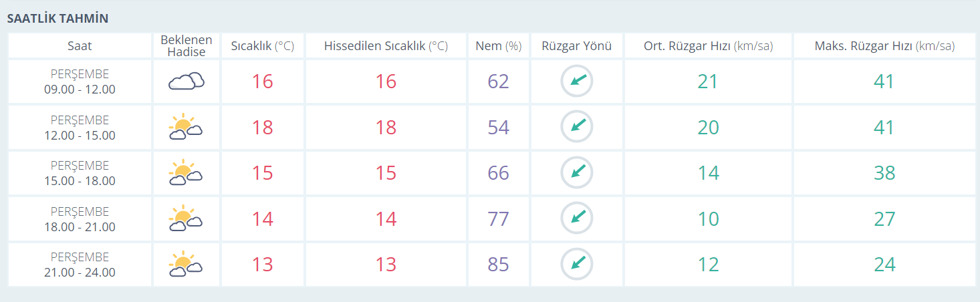Click wind direction arrow in 21.00 - 24.00 row

click(x=577, y=264)
